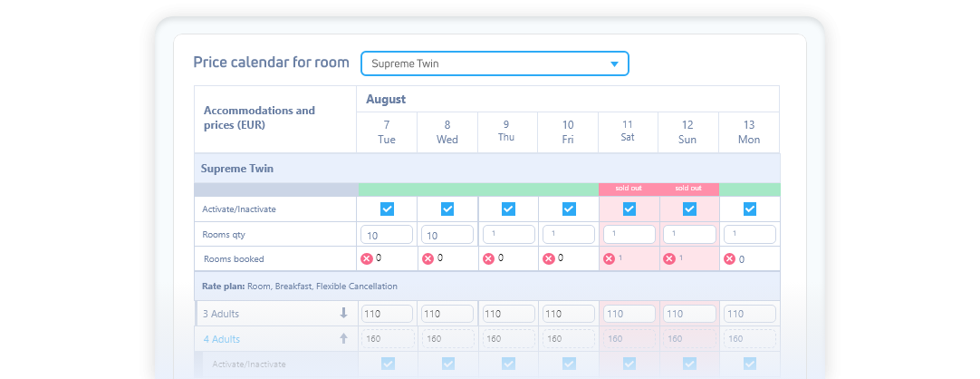This screenshot has height=379, width=980.
Task: Select the 3 Adults accommodation row
Action: click(221, 314)
